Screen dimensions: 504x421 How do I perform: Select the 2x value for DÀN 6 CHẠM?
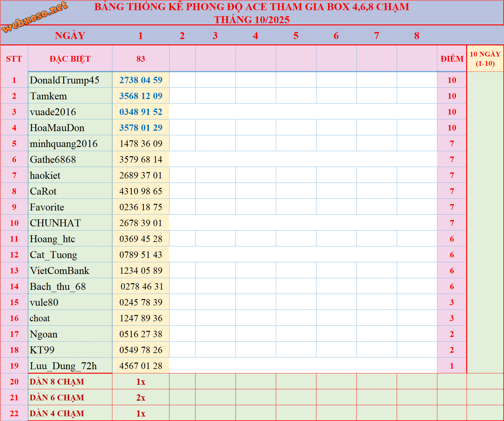[141, 398]
